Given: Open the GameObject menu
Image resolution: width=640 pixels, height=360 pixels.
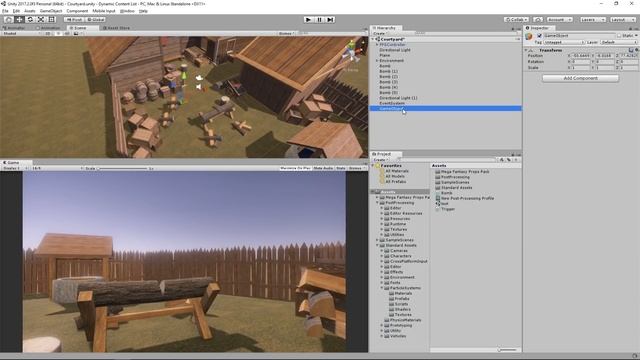Looking at the screenshot, I should [x=51, y=11].
